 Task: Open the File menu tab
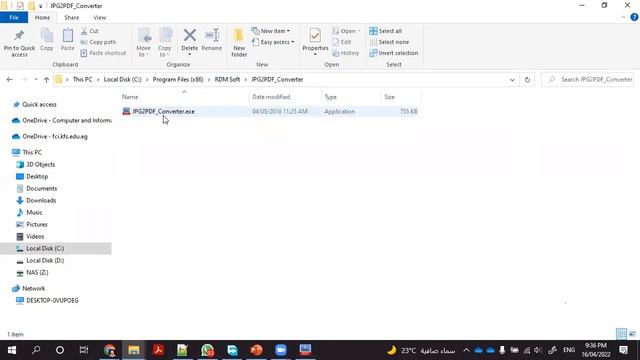click(14, 18)
